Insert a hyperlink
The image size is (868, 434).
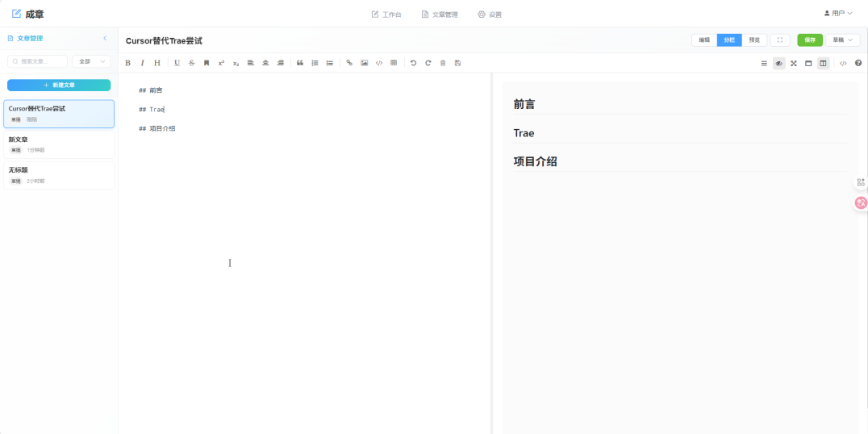(349, 63)
